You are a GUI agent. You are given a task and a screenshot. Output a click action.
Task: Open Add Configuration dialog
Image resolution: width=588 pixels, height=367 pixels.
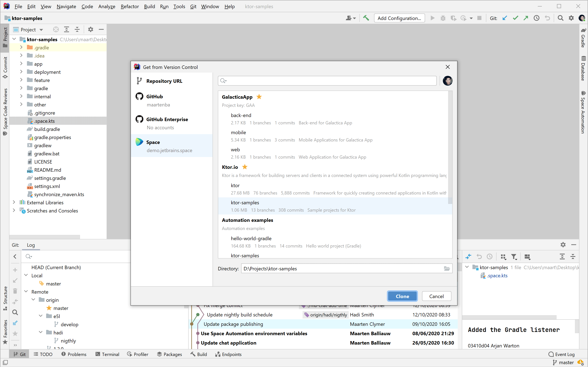tap(399, 18)
